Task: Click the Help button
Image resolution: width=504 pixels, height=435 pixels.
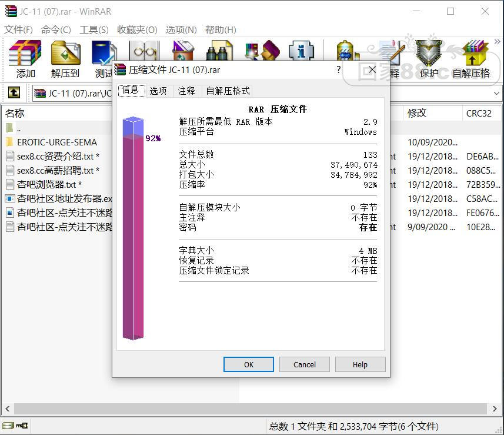Action: 360,364
